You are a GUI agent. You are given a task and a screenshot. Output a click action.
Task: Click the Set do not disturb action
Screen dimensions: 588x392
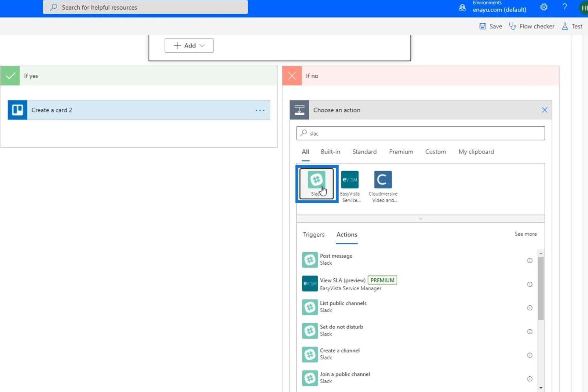click(417, 331)
